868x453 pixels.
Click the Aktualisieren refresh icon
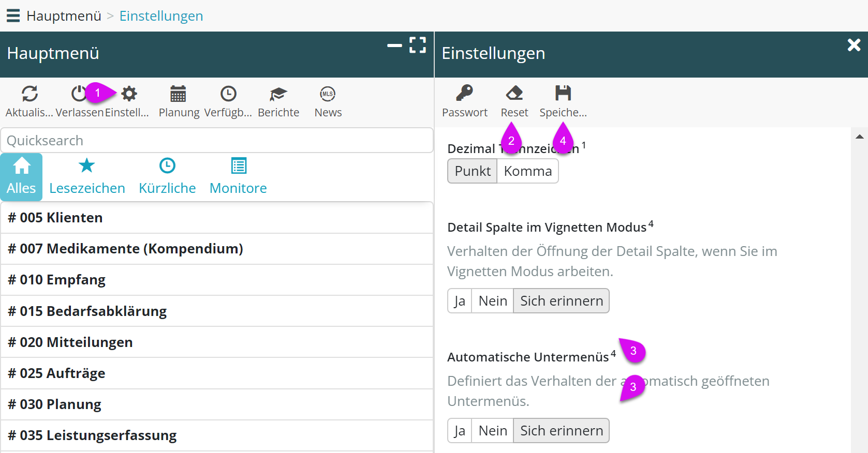(30, 94)
